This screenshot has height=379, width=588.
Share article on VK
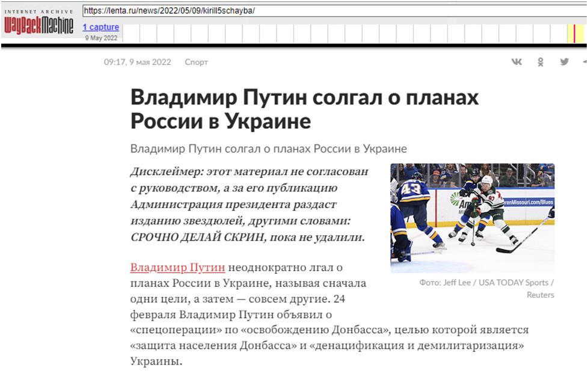(516, 62)
